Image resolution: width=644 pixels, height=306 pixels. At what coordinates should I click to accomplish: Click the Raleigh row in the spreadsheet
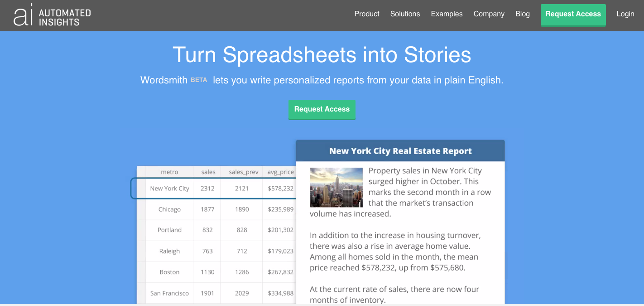click(x=169, y=251)
